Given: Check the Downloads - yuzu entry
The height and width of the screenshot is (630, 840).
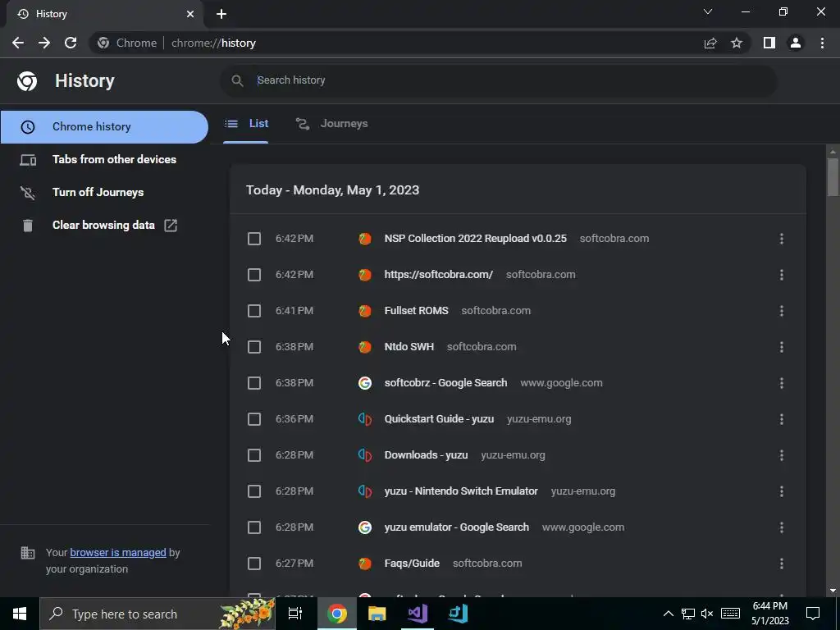Looking at the screenshot, I should tap(254, 455).
